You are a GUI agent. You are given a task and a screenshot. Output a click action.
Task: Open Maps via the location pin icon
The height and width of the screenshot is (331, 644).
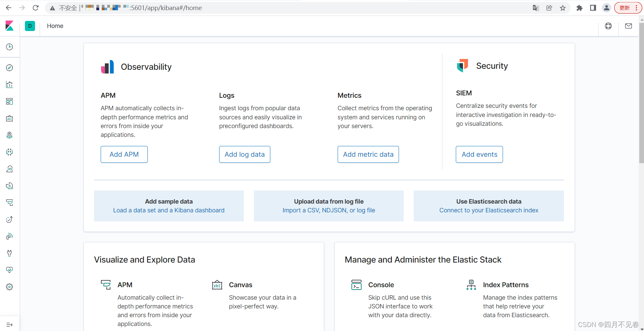pos(9,135)
